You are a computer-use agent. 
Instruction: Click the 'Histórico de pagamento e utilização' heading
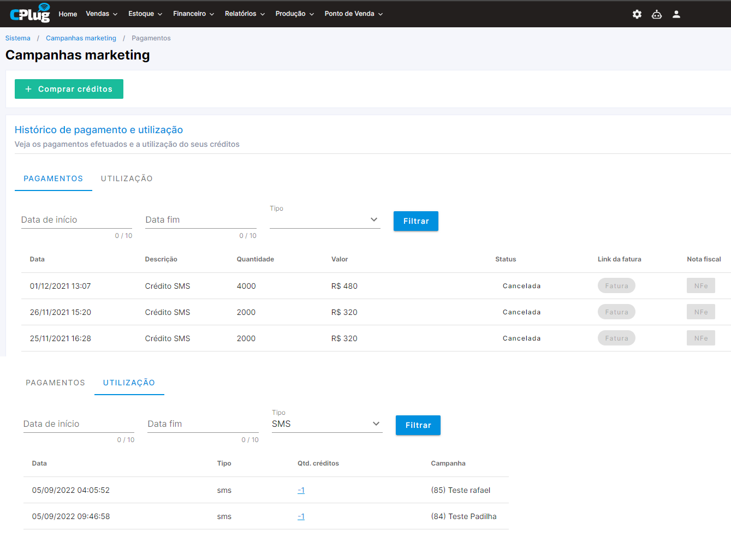[99, 130]
